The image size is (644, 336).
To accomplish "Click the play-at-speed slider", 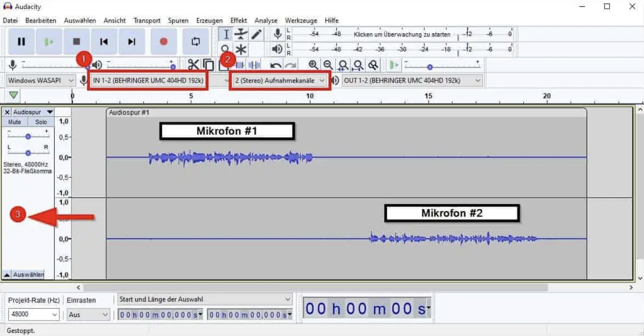I will point(442,66).
